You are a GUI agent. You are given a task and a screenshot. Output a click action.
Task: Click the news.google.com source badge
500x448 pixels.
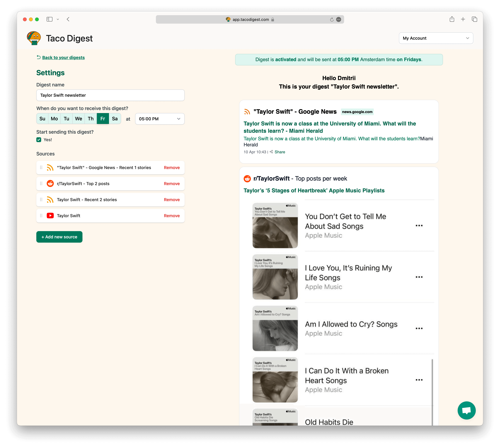pos(357,112)
